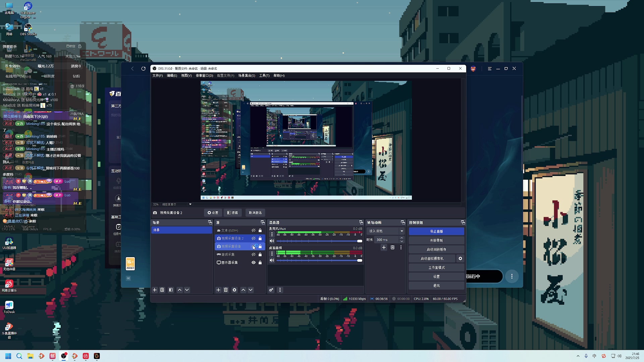This screenshot has height=362, width=644.
Task: Open the 淡入淡出 transition dropdown
Action: [x=386, y=231]
